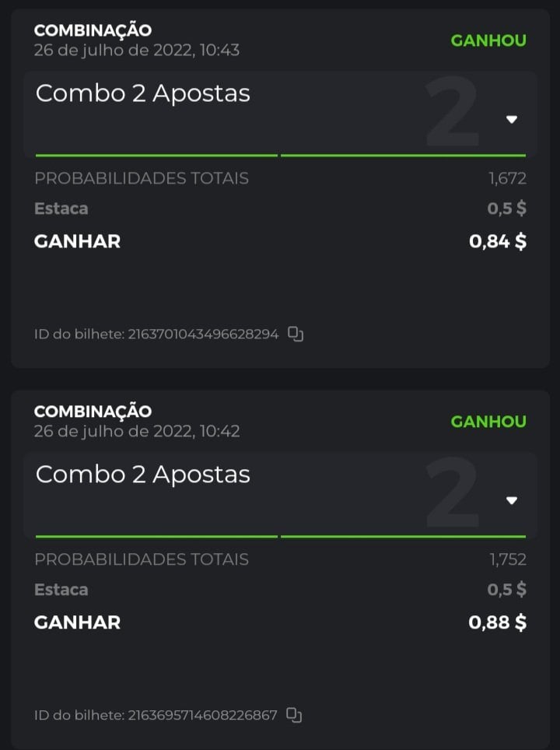Expand the 10:43 combo bet details arrow
Image resolution: width=560 pixels, height=750 pixels.
coord(511,119)
